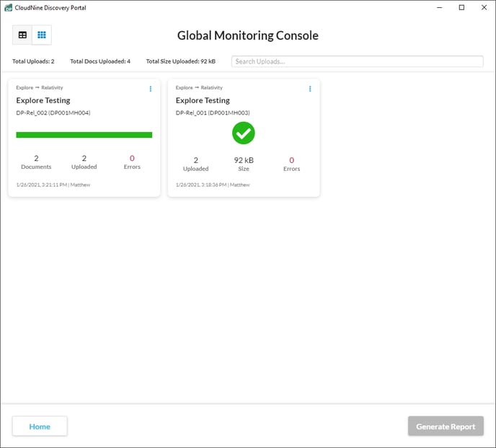Viewport: 496px width, 448px height.
Task: Minimize the CloudNine Discovery Portal window
Action: coord(439,8)
